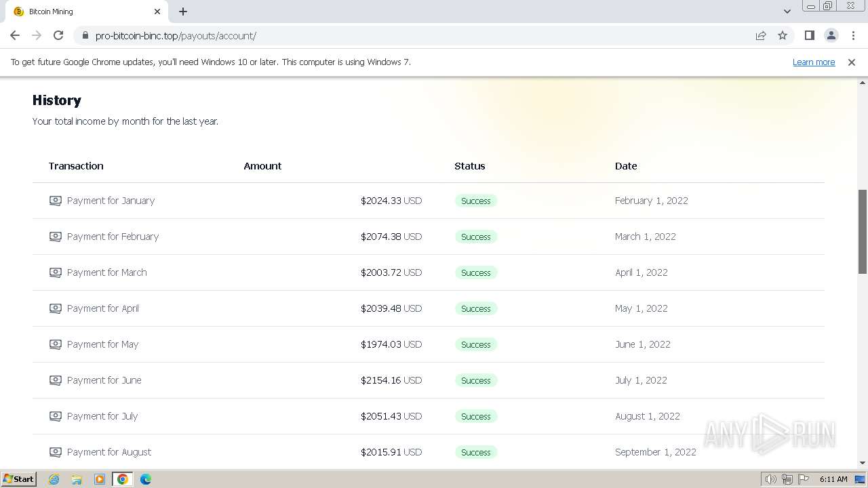Click the Transaction column header

point(76,166)
